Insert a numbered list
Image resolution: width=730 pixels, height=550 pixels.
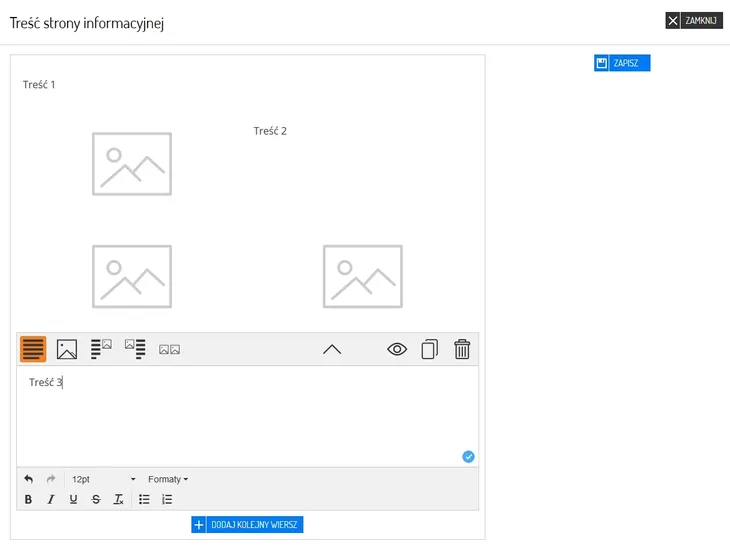167,499
